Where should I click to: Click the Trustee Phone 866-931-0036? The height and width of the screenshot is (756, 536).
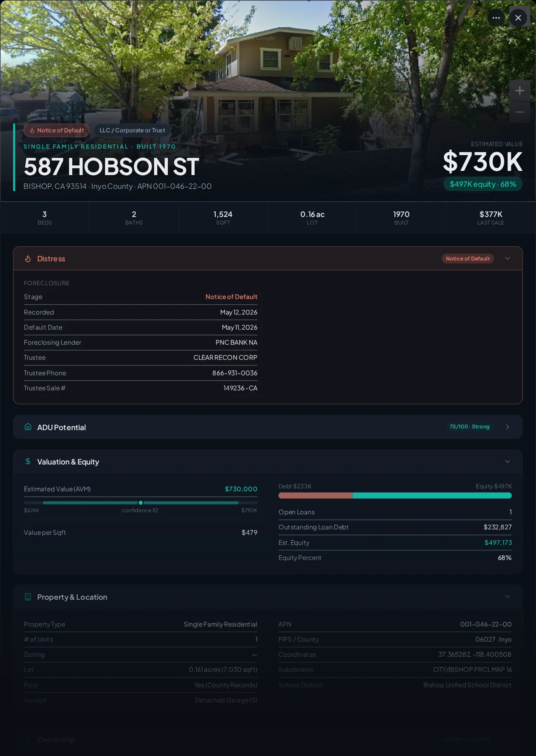(x=235, y=373)
